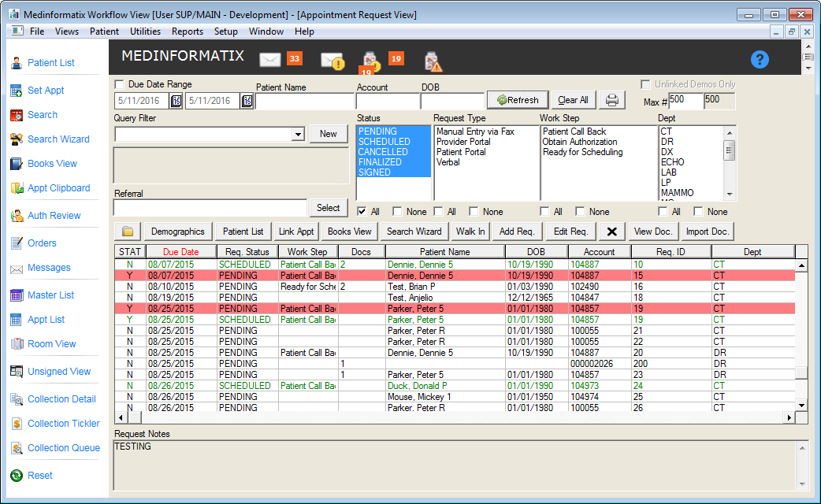Open prescription bottle alert triangle icon

point(433,61)
